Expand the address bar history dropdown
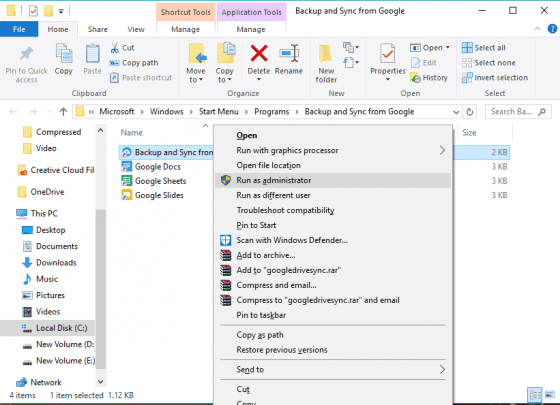Viewport: 560px width, 405px height. tap(456, 112)
